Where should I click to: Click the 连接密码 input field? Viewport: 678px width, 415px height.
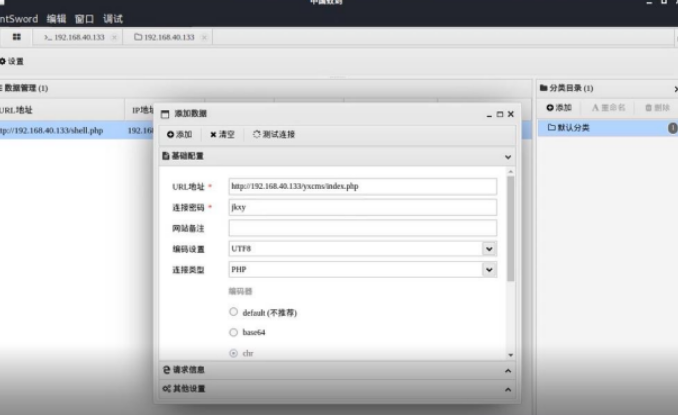[362, 207]
